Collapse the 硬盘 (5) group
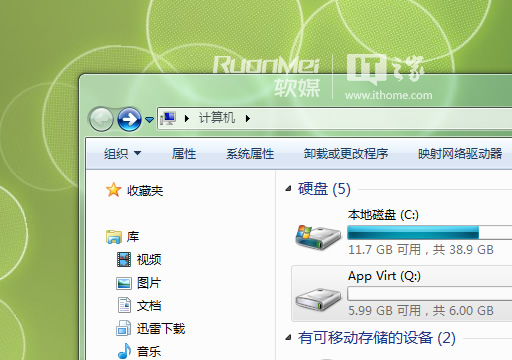 pyautogui.click(x=289, y=189)
